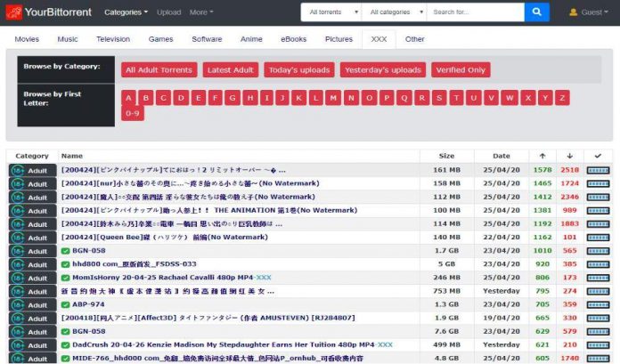Switch to the Software tab
The image size is (620, 364).
click(x=207, y=39)
